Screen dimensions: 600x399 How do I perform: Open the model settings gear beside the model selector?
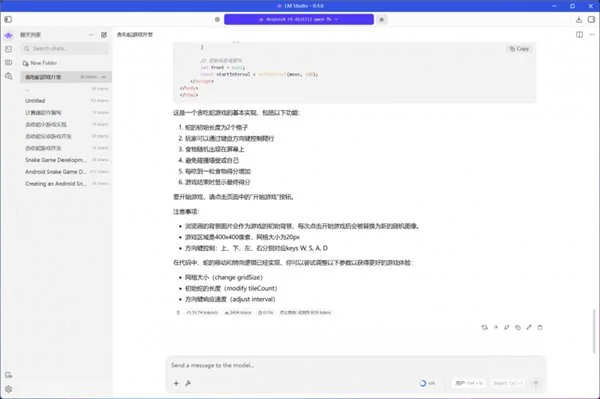[x=217, y=19]
